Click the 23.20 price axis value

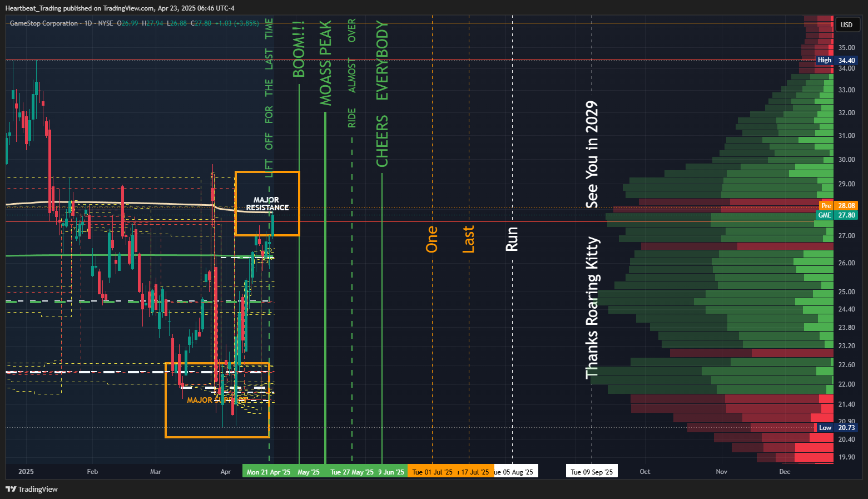pyautogui.click(x=846, y=345)
